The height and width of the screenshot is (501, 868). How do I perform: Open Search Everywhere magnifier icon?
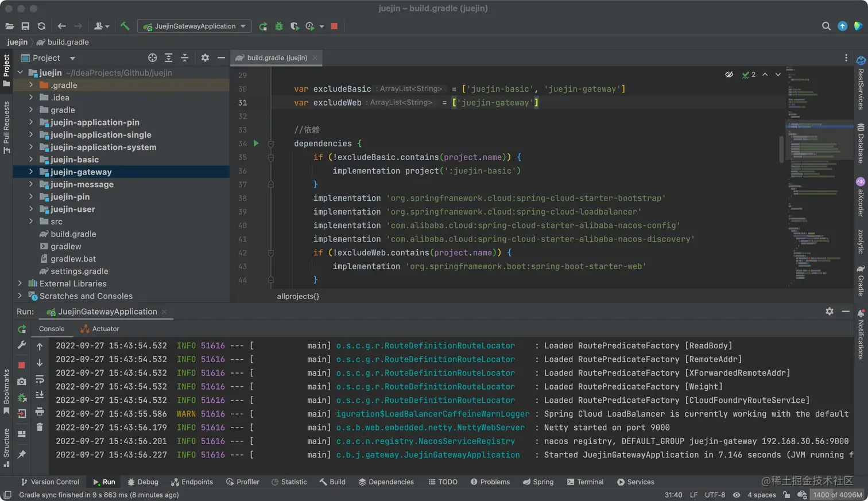pos(826,26)
